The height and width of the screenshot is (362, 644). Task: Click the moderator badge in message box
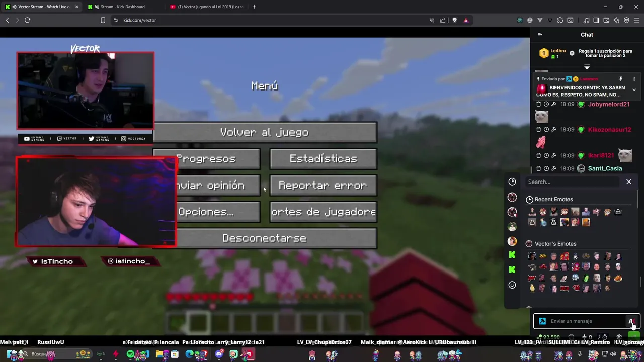pos(542,321)
